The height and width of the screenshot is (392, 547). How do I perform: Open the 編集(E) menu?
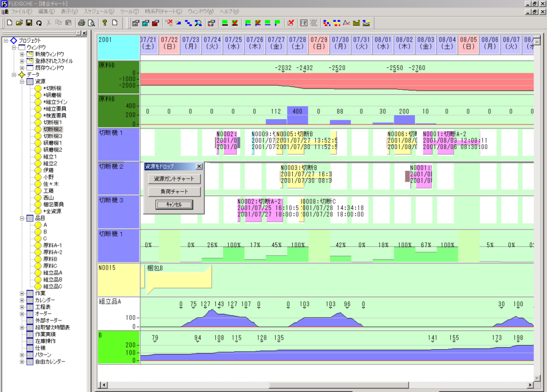pyautogui.click(x=46, y=12)
